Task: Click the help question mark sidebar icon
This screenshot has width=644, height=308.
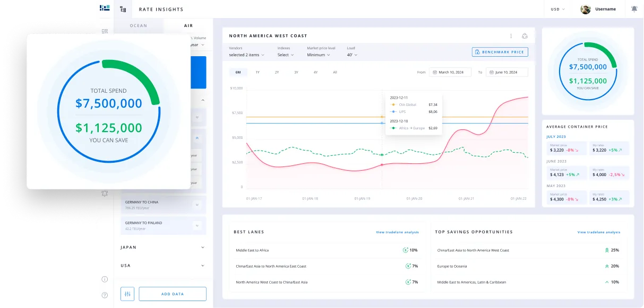Action: [x=105, y=295]
